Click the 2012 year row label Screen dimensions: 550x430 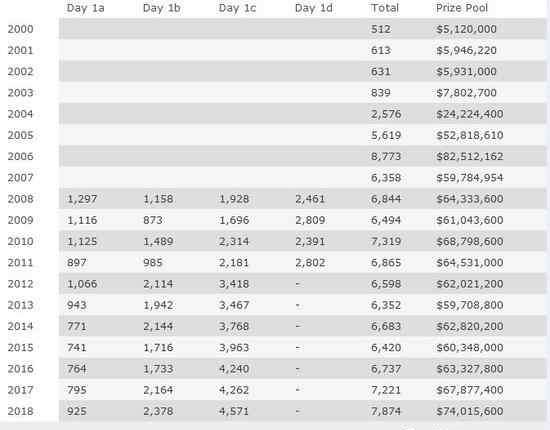21,284
